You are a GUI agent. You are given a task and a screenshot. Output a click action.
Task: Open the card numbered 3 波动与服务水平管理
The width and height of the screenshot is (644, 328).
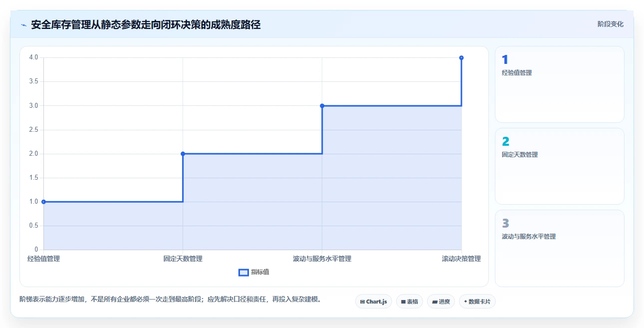559,248
